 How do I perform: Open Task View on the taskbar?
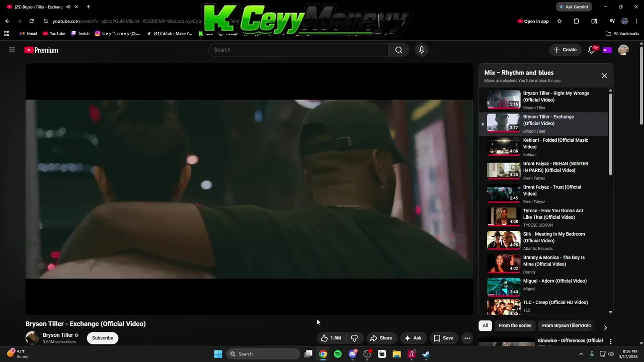(308, 354)
